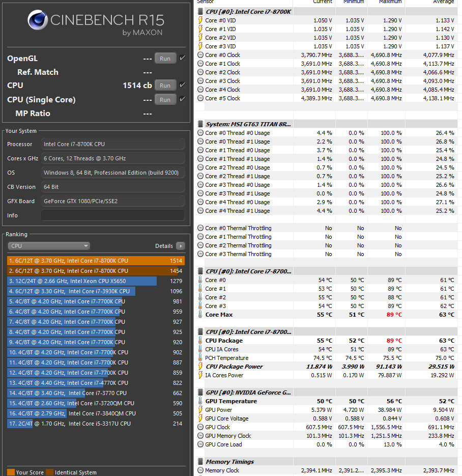The image size is (462, 476).
Task: Select the icon for Core #0 Thermal Throttling
Action: click(x=200, y=228)
